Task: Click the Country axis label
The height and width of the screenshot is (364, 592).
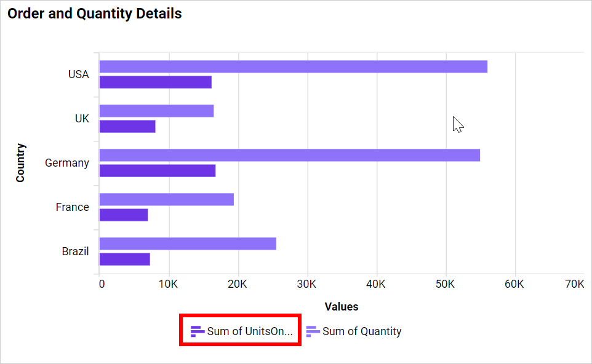Action: click(21, 162)
